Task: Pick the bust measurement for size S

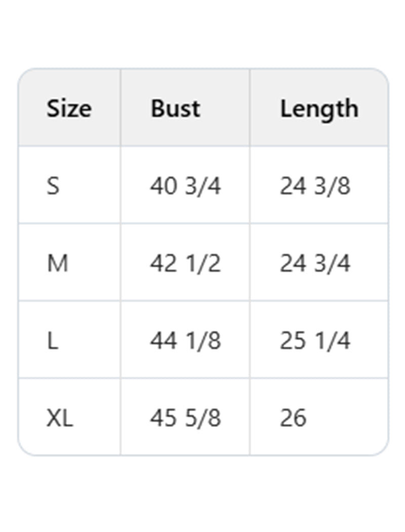Action: (185, 186)
